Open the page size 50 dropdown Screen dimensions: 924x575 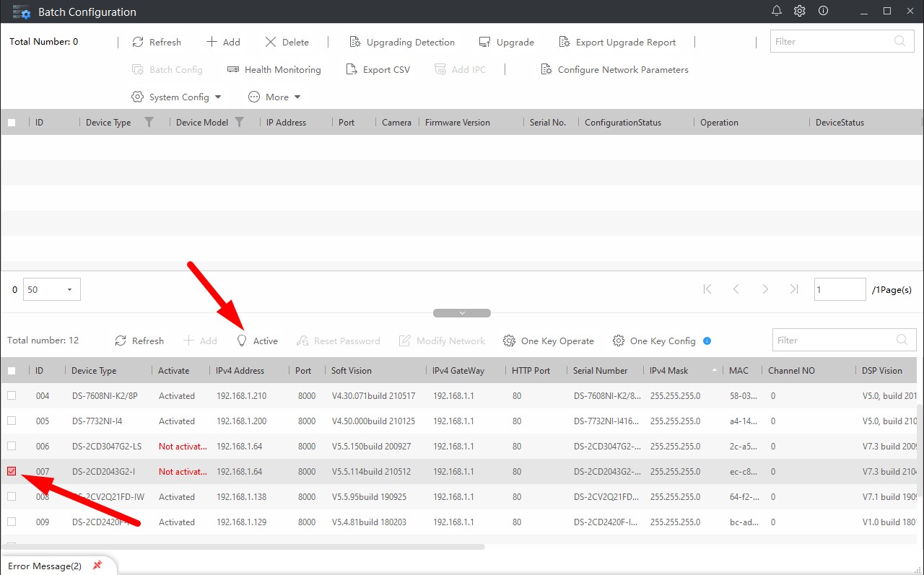click(x=52, y=289)
